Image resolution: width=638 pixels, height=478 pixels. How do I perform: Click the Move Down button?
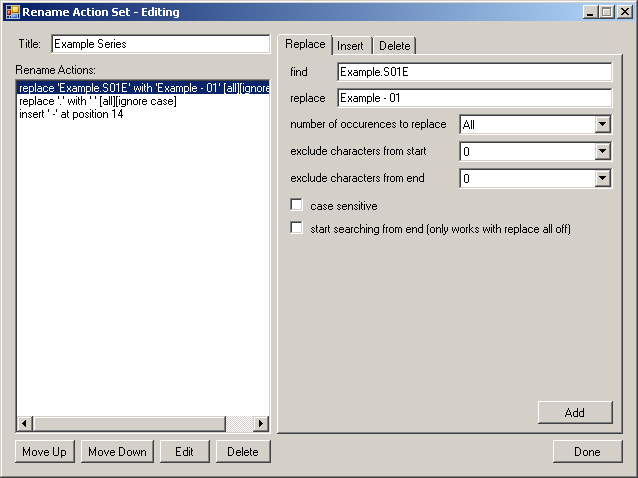[117, 451]
